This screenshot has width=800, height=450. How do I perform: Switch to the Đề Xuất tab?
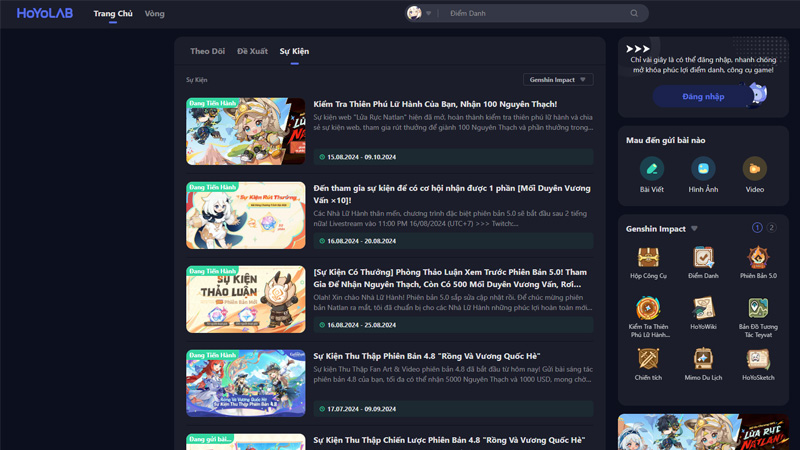(252, 51)
